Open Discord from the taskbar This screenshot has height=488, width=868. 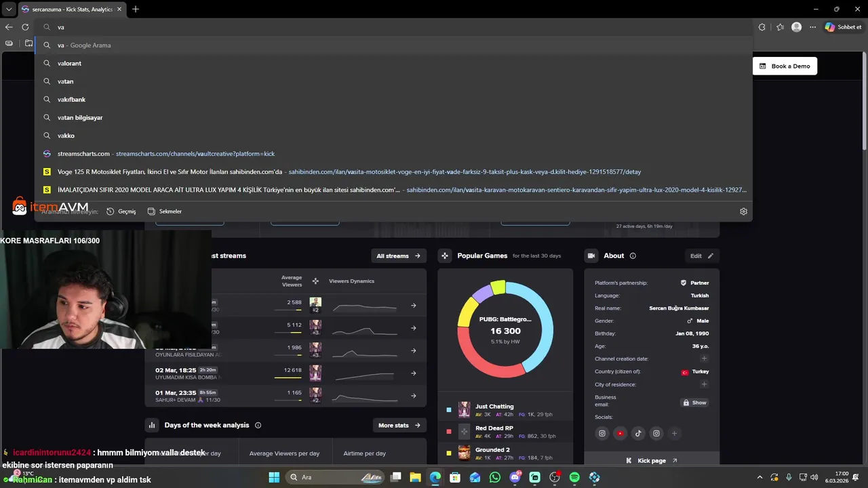[x=515, y=477]
